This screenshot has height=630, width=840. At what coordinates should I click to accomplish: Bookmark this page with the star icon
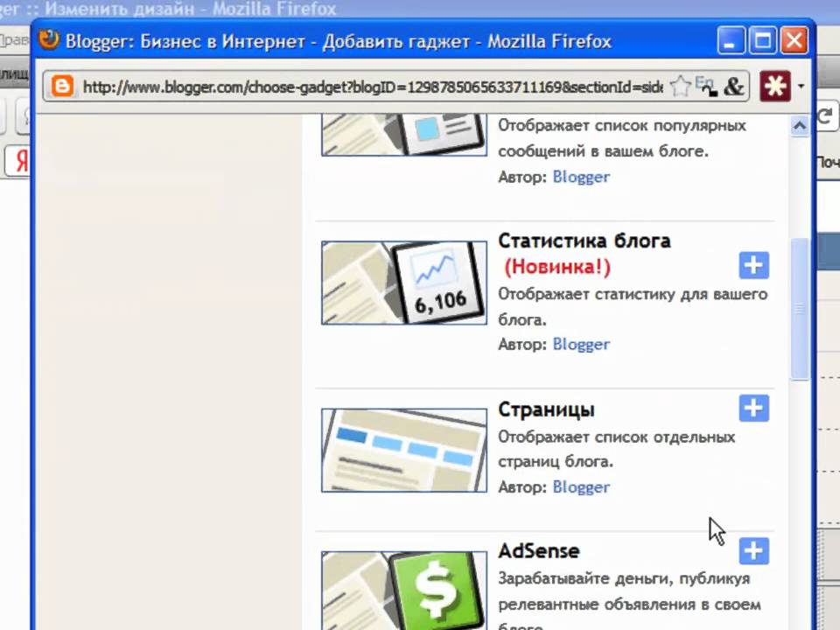click(x=681, y=87)
